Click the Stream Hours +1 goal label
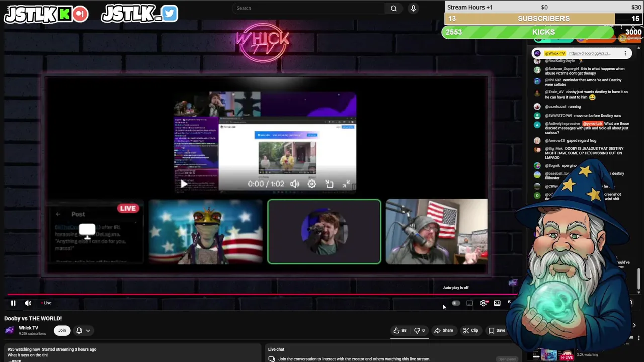 pos(470,7)
